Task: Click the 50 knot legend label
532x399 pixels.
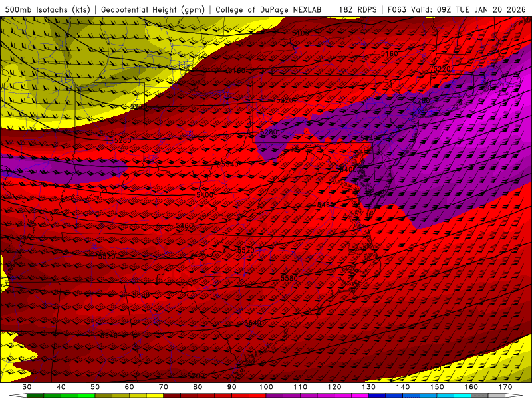Action: coord(95,387)
